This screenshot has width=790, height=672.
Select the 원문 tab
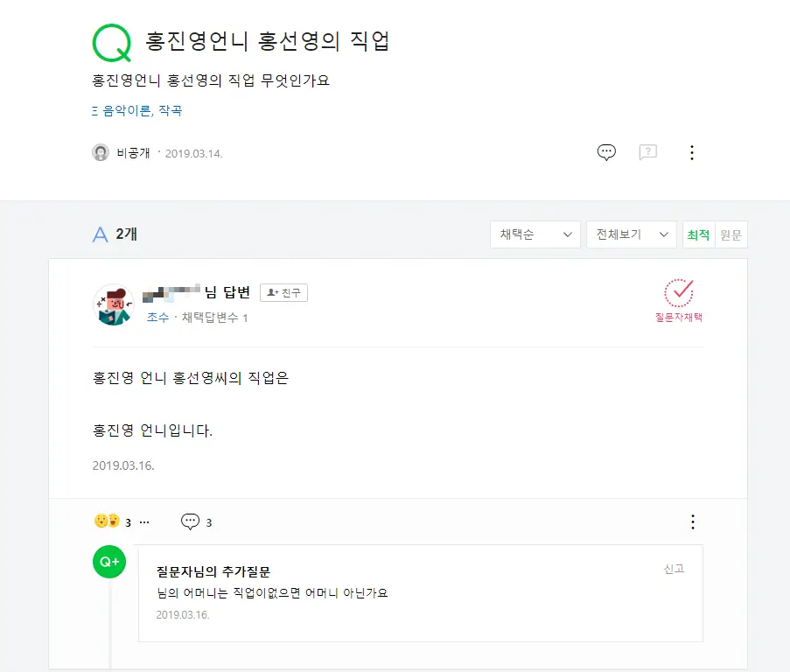pyautogui.click(x=731, y=234)
